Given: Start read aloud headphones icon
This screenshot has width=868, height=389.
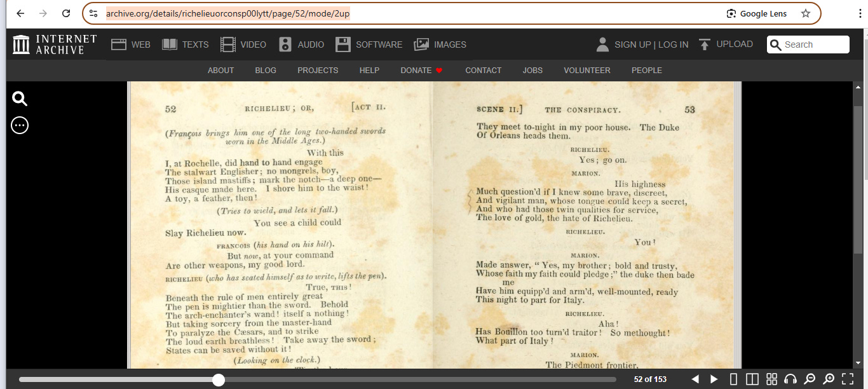Looking at the screenshot, I should tap(790, 379).
